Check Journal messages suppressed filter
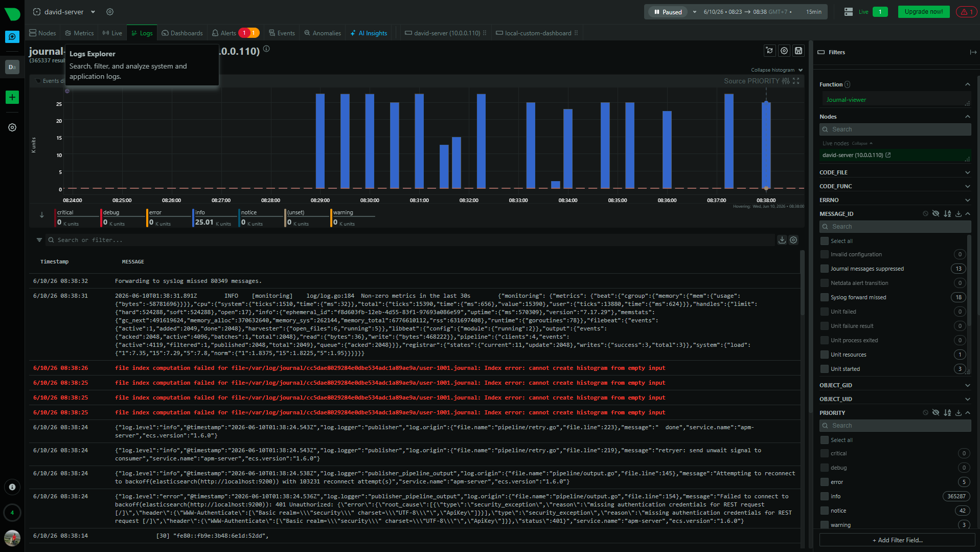The width and height of the screenshot is (980, 552). [824, 269]
